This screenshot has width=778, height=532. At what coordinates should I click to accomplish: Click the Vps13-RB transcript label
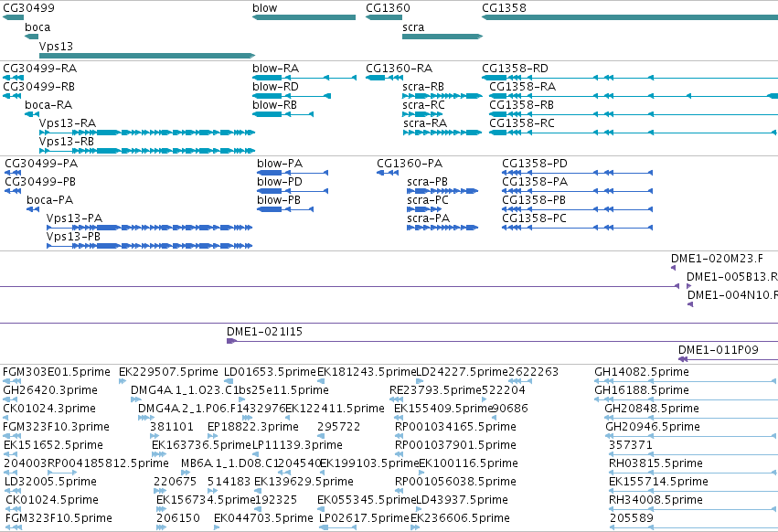[x=67, y=142]
